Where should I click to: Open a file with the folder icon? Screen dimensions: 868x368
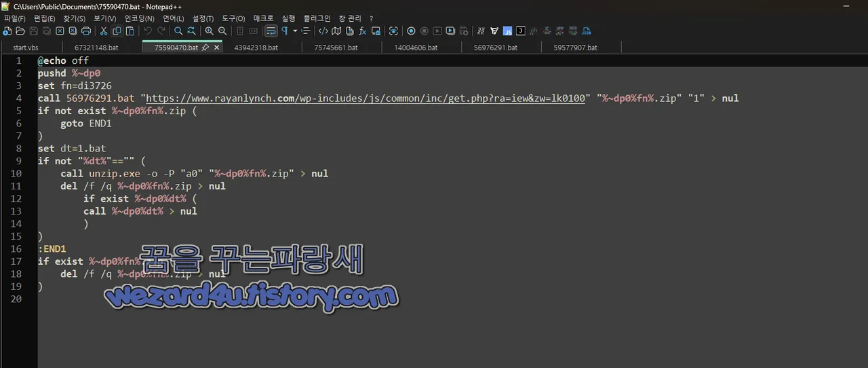20,31
